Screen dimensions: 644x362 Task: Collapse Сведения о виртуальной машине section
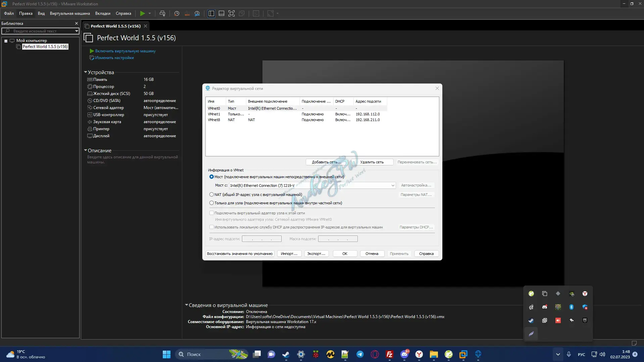[x=187, y=305]
